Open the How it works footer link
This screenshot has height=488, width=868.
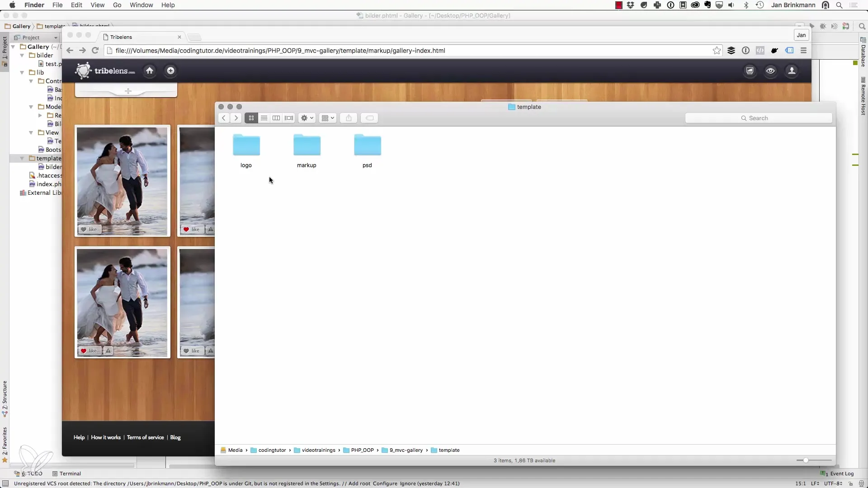106,437
